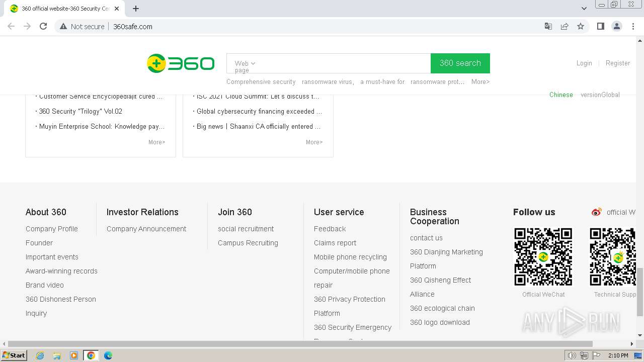
Task: Open 360 ecological chain link
Action: tap(442, 308)
